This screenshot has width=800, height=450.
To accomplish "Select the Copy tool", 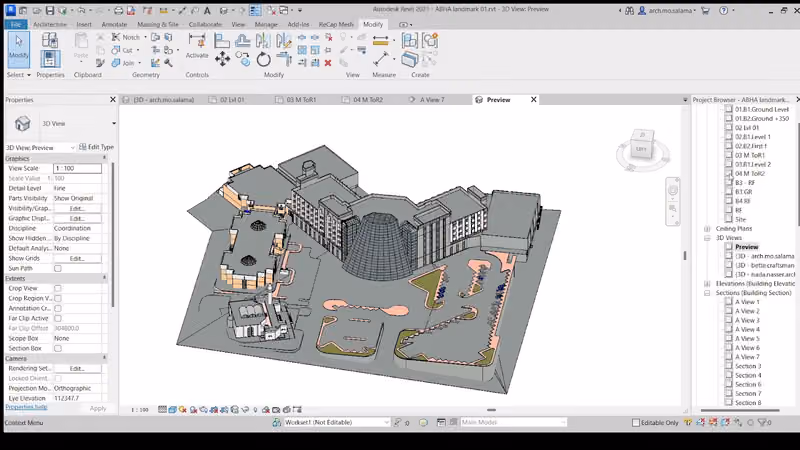I will [243, 59].
